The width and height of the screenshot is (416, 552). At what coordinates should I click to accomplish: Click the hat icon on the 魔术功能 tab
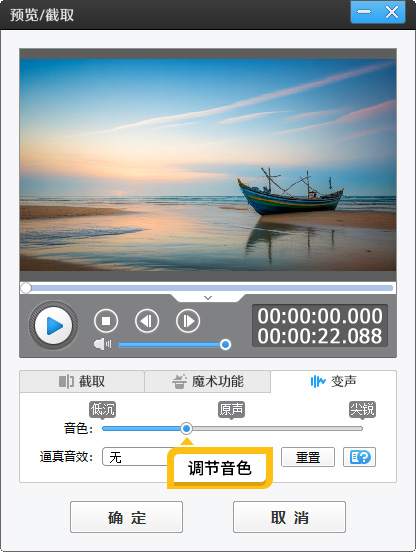(x=179, y=382)
